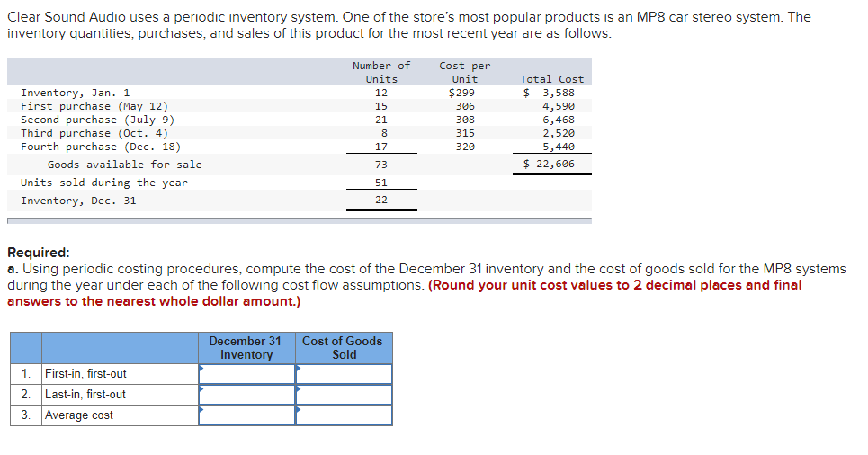
Task: Click the total cost value $ 22,606
Action: click(550, 164)
